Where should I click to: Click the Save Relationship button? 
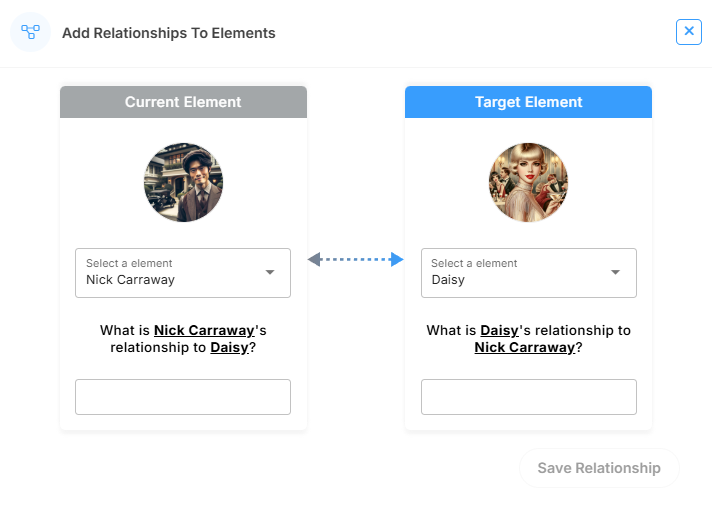(x=599, y=468)
